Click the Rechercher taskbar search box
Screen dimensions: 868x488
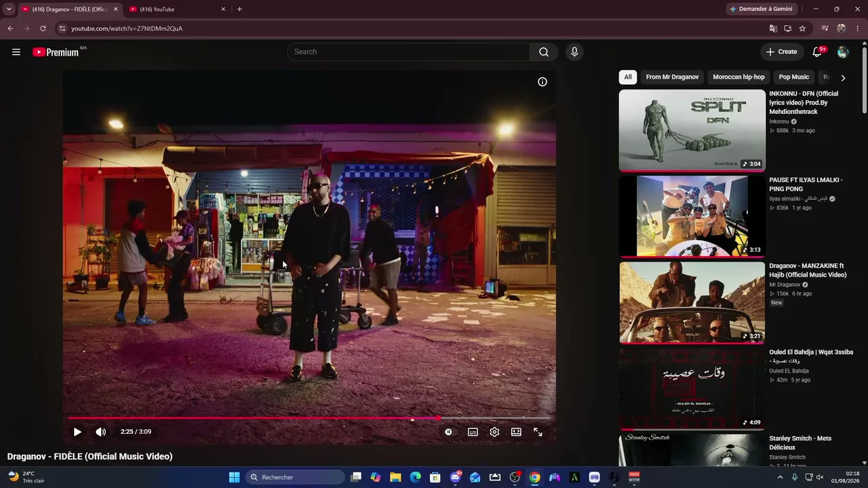(x=295, y=477)
